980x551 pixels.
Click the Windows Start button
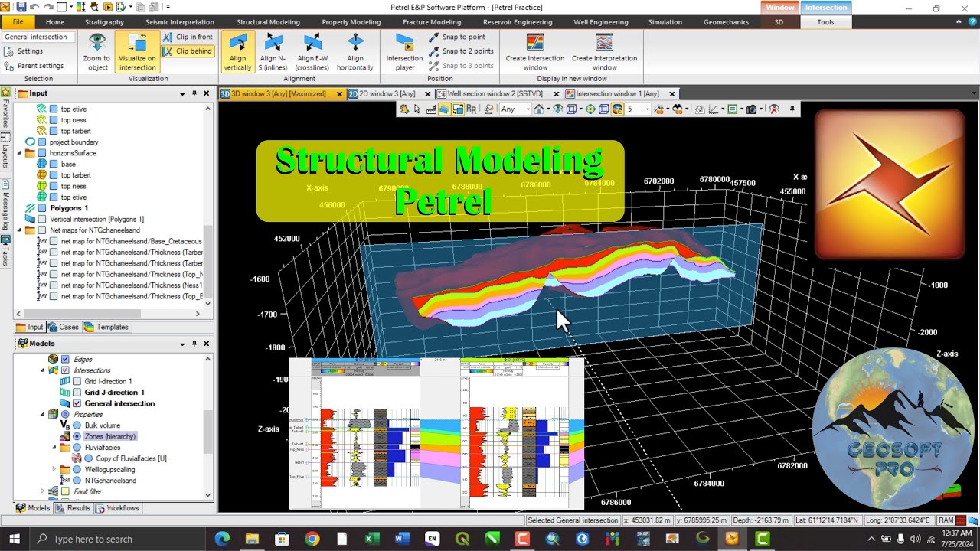pos(15,539)
